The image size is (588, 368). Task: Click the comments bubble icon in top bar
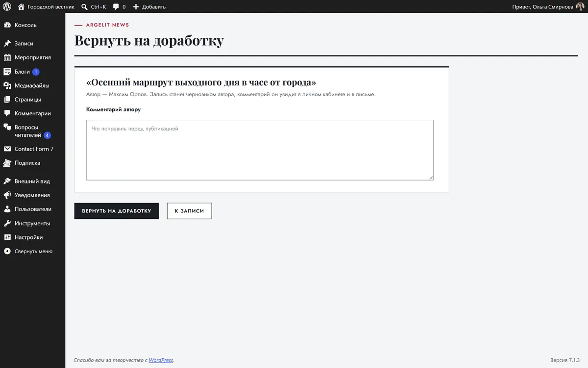point(116,7)
